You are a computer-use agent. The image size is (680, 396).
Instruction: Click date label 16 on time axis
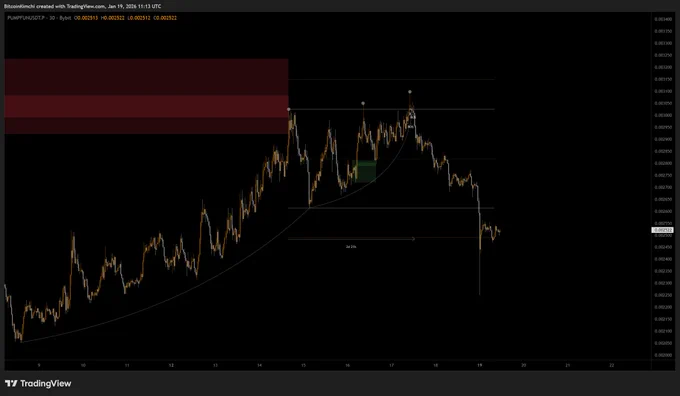(347, 365)
